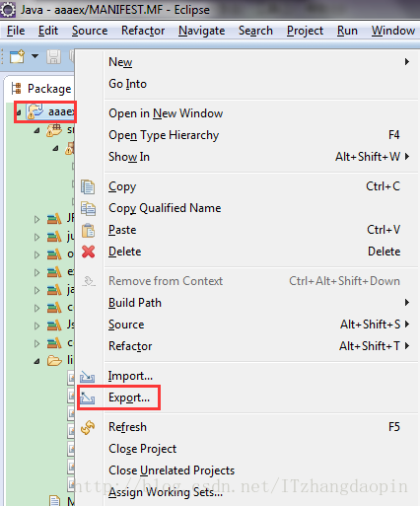Image resolution: width=420 pixels, height=506 pixels.
Task: Click the Import tray icon
Action: tap(88, 377)
